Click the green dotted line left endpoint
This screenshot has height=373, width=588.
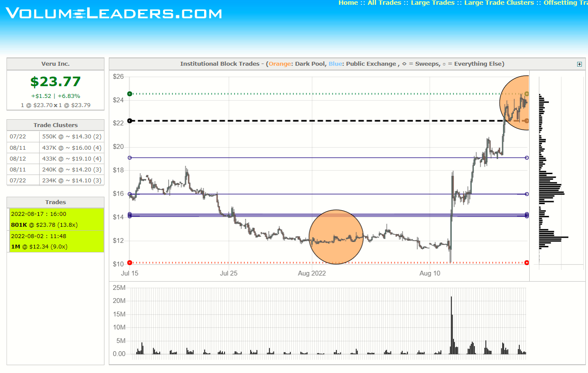coord(129,94)
